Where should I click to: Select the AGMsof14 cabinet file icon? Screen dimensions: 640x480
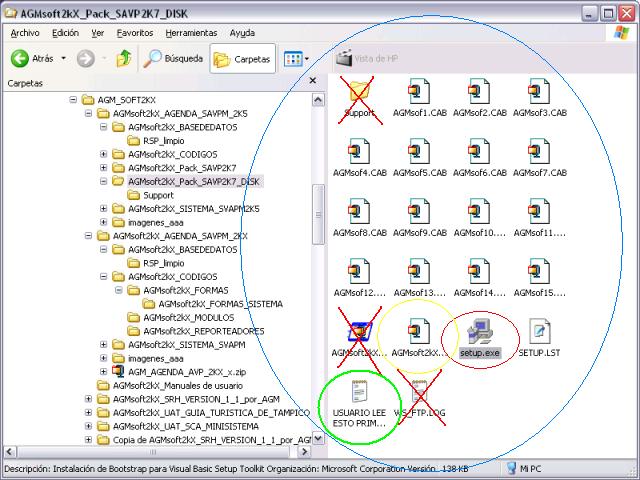[479, 271]
